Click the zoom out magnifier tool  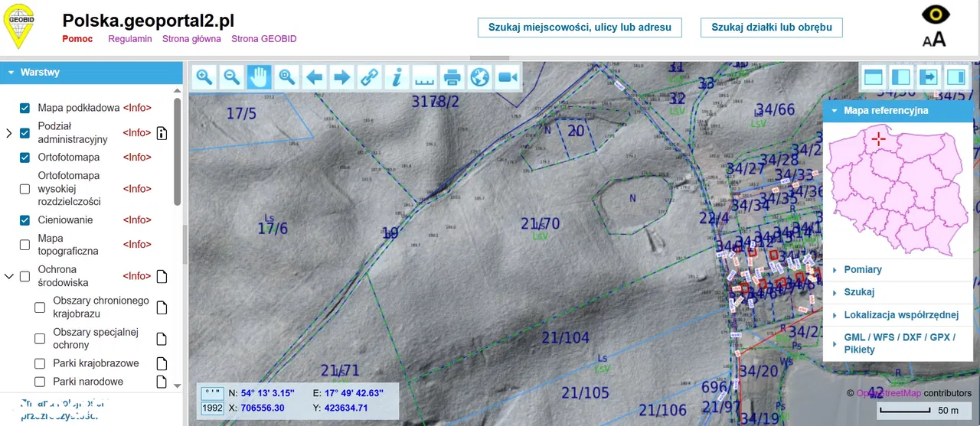[x=231, y=76]
